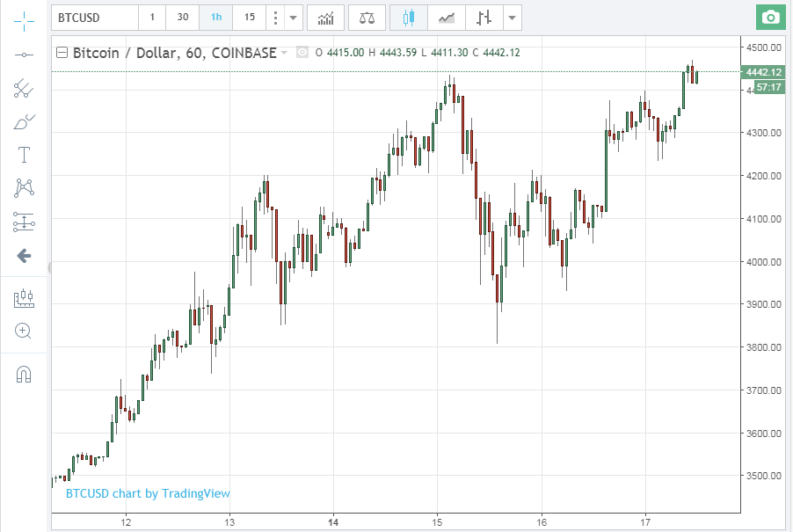Open the chart style dropdown arrow
Image resolution: width=793 pixels, height=532 pixels.
tap(513, 18)
